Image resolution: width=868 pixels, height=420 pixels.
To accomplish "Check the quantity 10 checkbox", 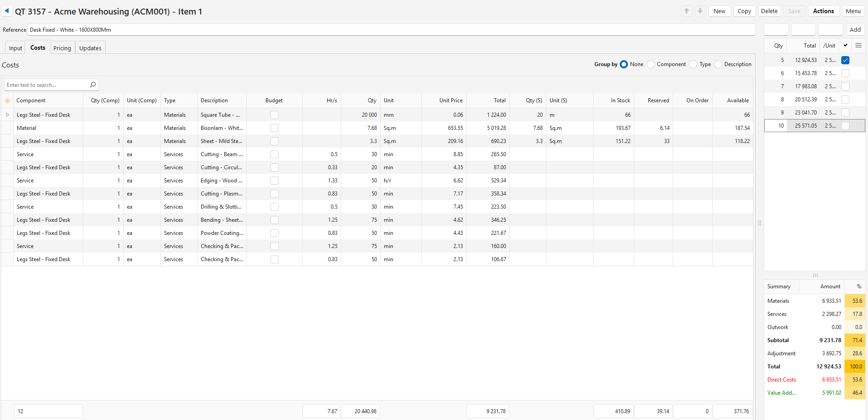I will point(845,126).
